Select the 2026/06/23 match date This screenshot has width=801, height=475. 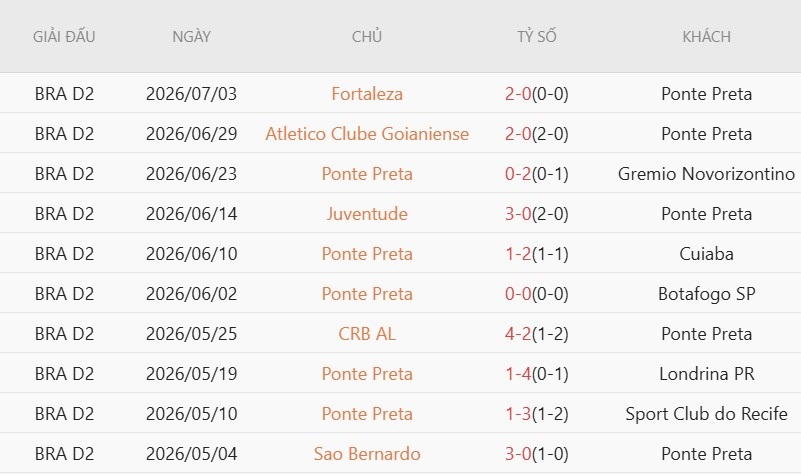coord(192,174)
